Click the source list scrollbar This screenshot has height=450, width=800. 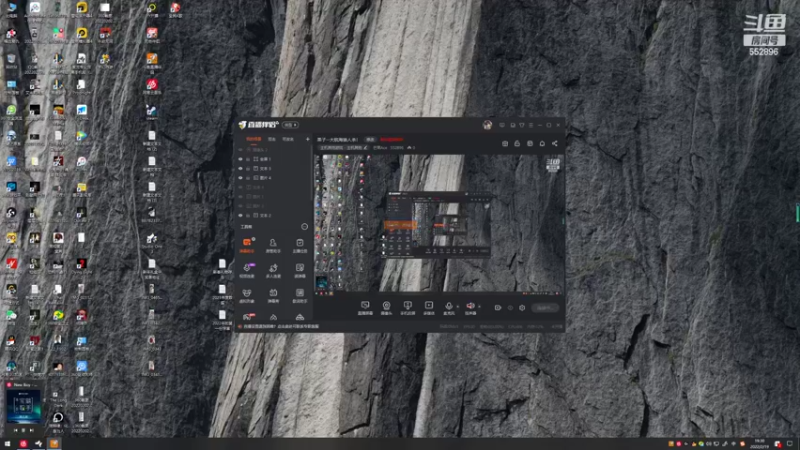tap(311, 173)
